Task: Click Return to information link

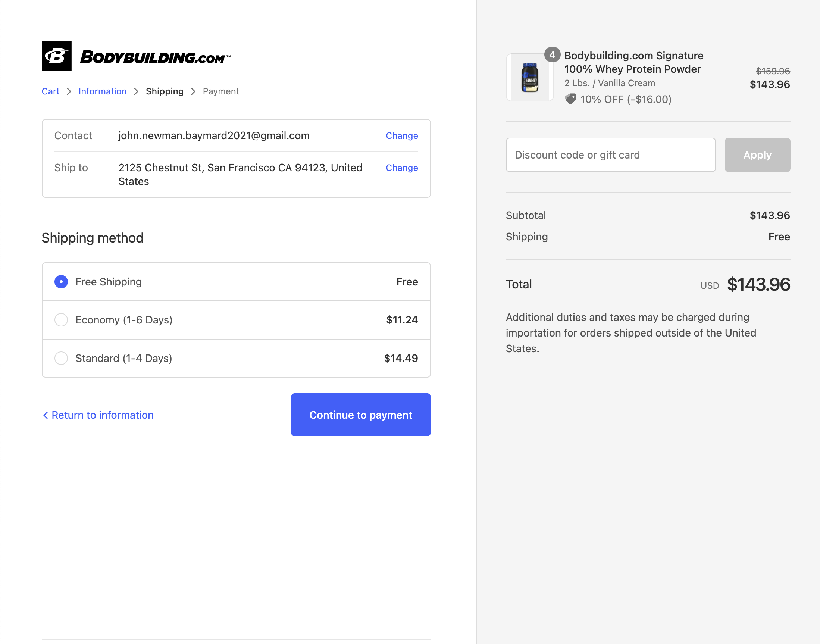Action: 103,415
